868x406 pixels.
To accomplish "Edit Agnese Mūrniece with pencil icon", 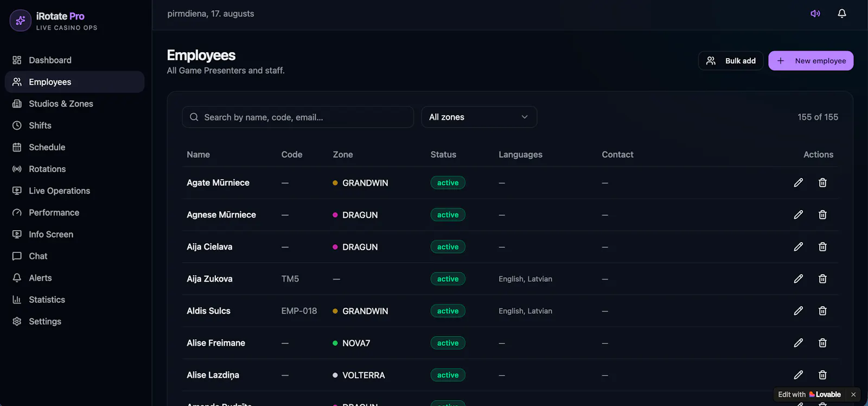I will (x=799, y=215).
